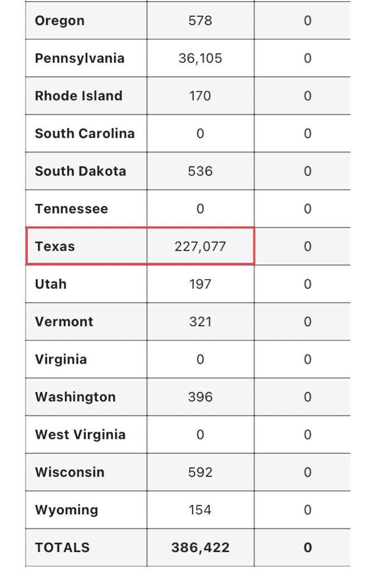Select the Wyoming row label
392x570 pixels.
[x=66, y=510]
